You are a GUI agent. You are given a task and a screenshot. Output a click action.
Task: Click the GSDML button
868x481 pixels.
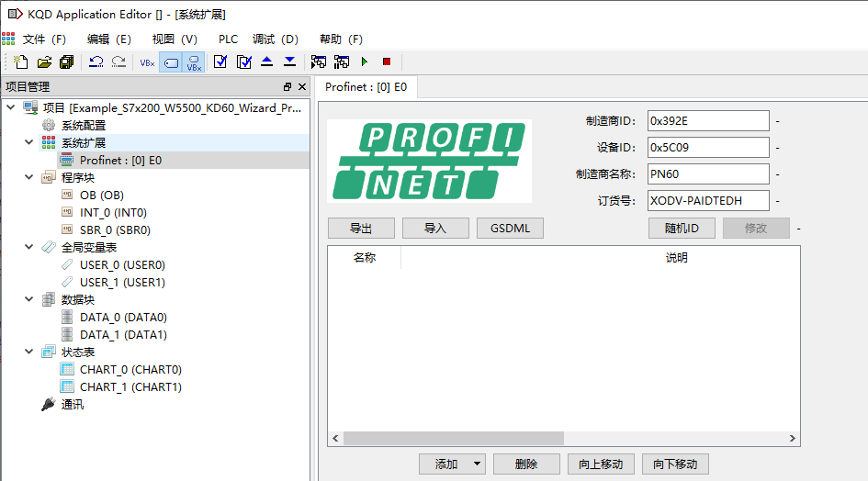pos(510,228)
